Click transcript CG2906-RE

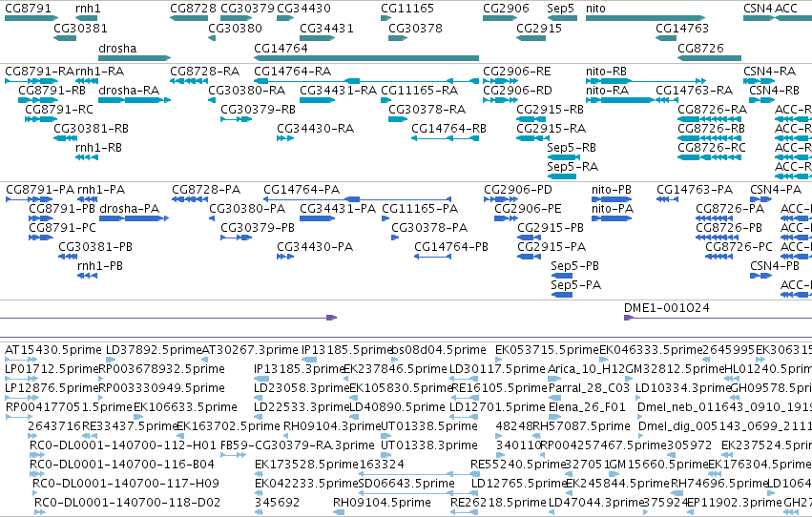[x=517, y=72]
